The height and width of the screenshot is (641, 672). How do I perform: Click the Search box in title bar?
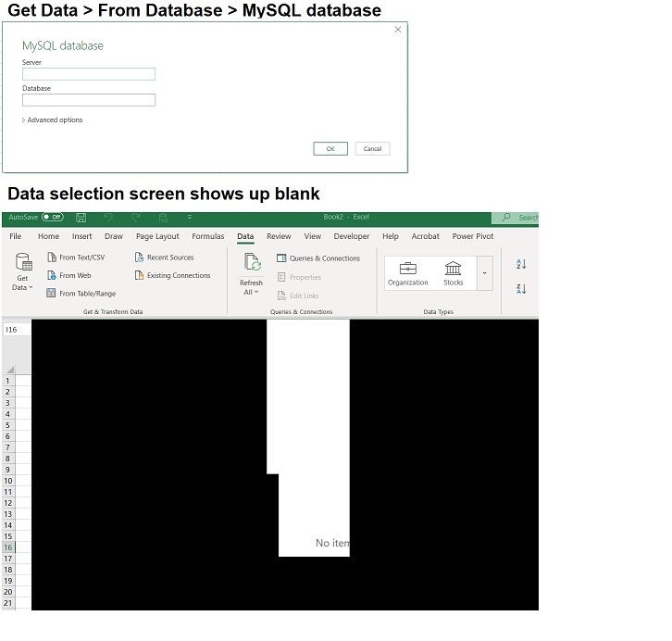pyautogui.click(x=516, y=218)
